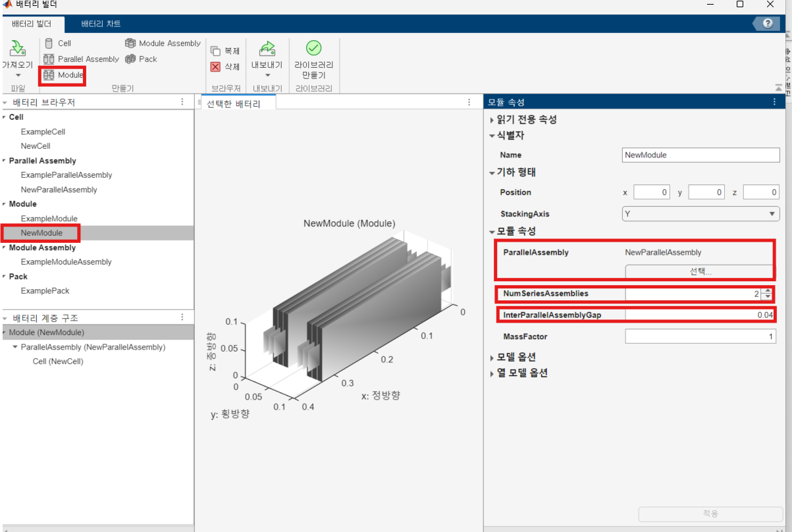The width and height of the screenshot is (792, 532).
Task: Select ExamplePack in browser
Action: 45,291
